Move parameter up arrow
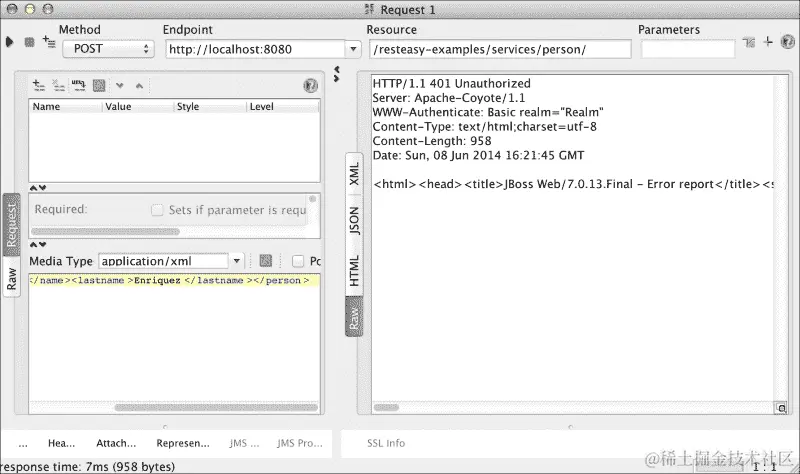 click(x=139, y=86)
